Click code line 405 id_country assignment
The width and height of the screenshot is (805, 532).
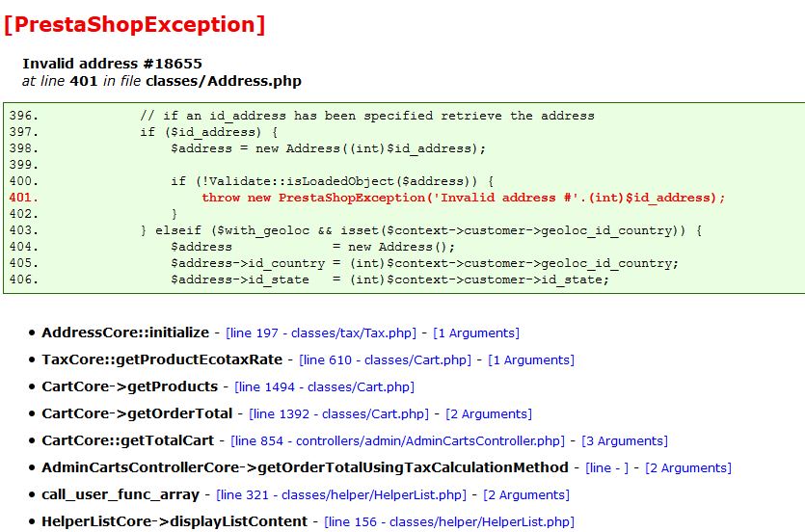click(424, 263)
